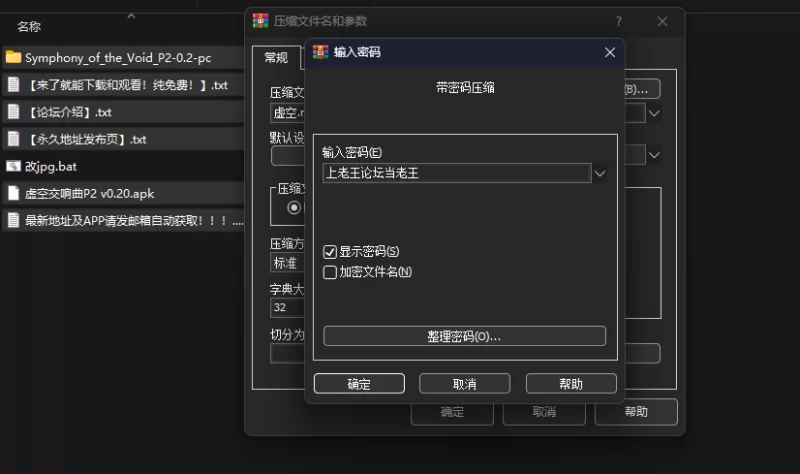This screenshot has width=800, height=474.
Task: Select folder name Symphony_of_the_Void_P2-0.2-pc
Action: [118, 58]
